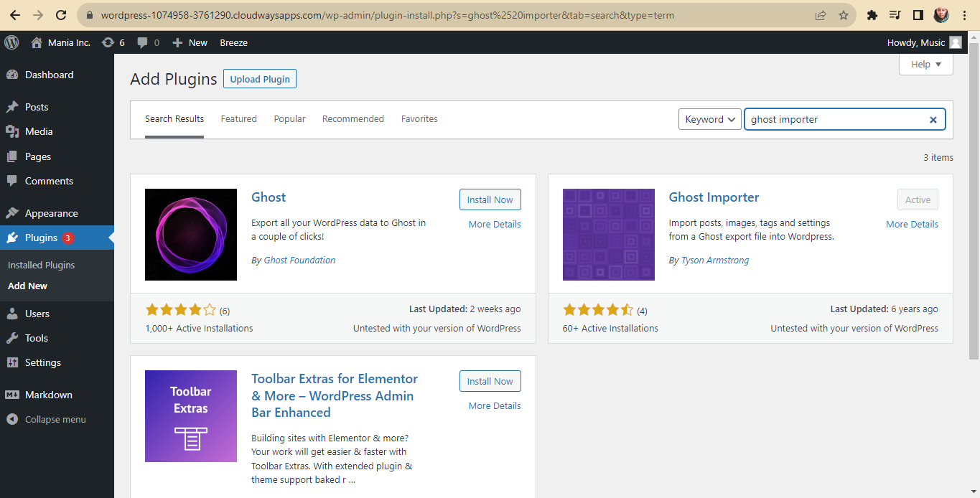Viewport: 980px width, 498px height.
Task: Click '60+ Active Installations' text
Action: (610, 328)
